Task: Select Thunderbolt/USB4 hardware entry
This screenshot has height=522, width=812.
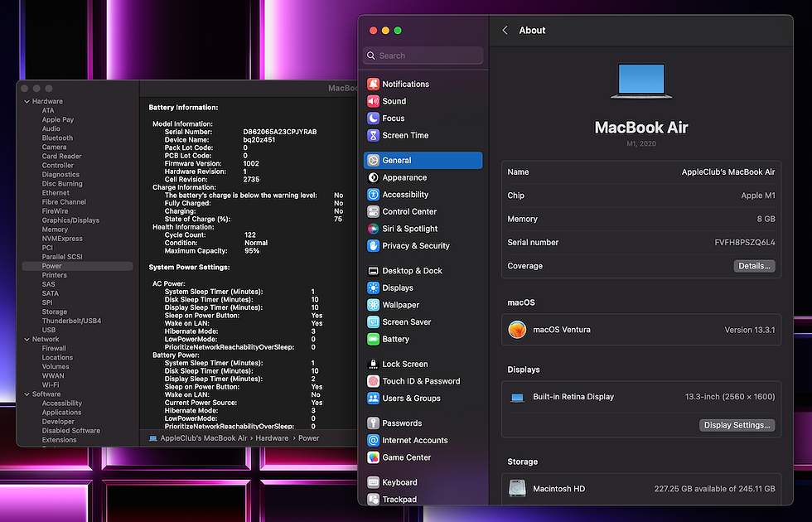Action: 71,321
